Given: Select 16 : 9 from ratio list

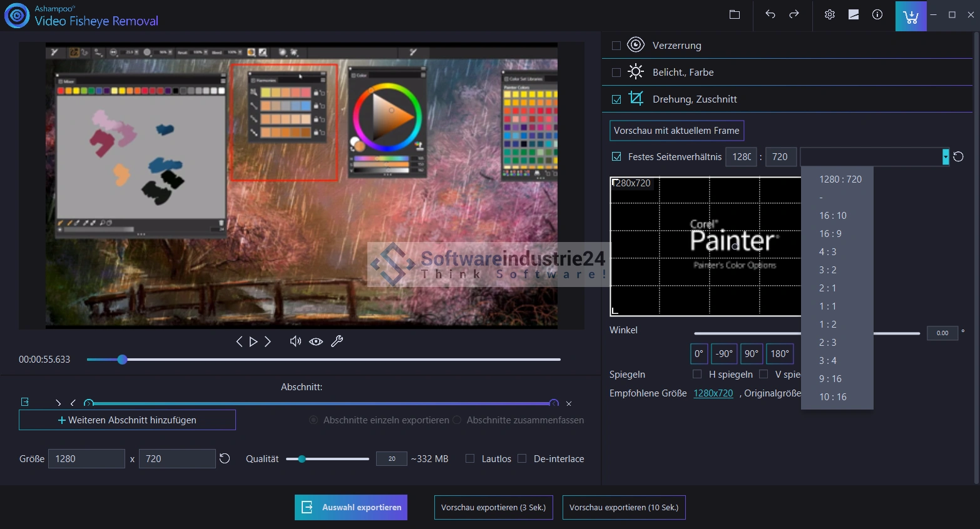Looking at the screenshot, I should click(830, 234).
